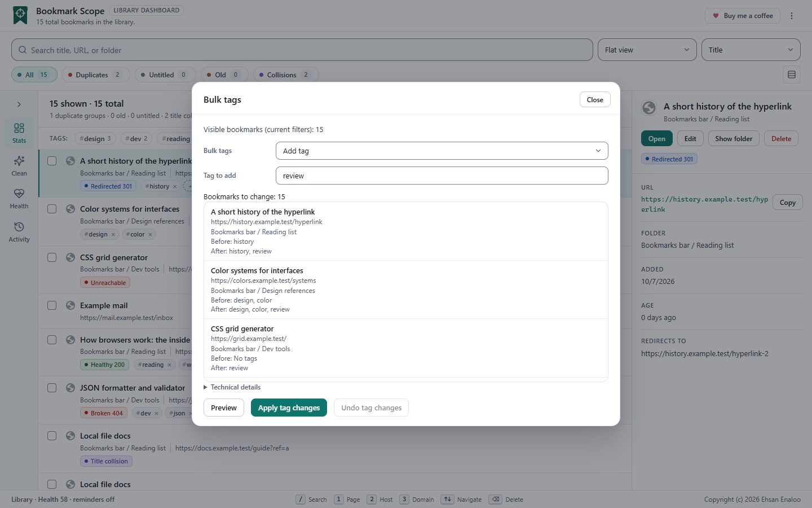Tick the checkbox for Example mail
Image resolution: width=812 pixels, height=508 pixels.
pos(52,305)
